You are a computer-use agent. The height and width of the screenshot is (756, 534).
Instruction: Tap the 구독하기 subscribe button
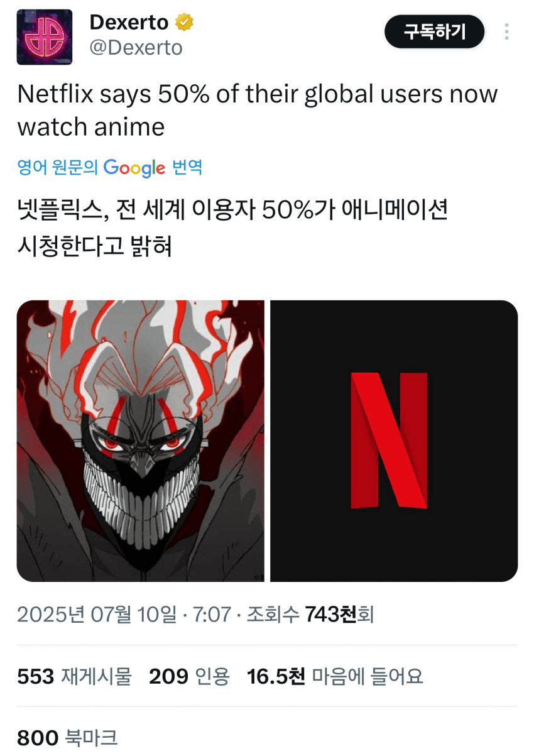(x=434, y=31)
